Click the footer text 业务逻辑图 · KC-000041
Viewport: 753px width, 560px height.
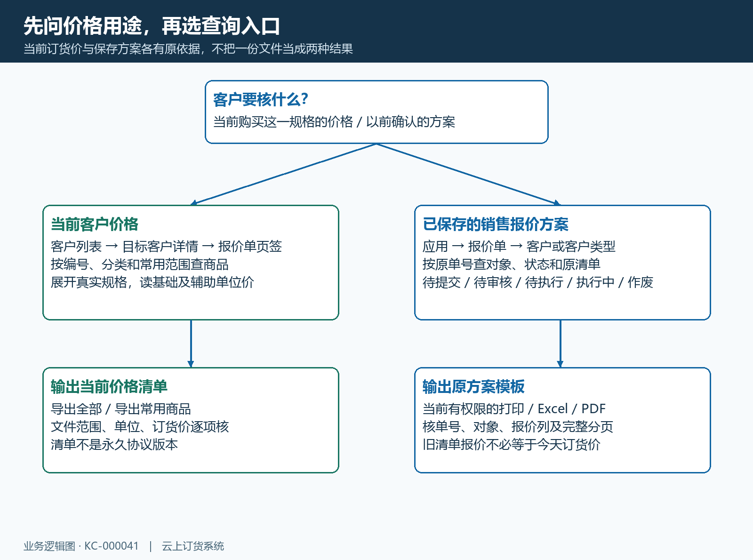click(x=81, y=546)
